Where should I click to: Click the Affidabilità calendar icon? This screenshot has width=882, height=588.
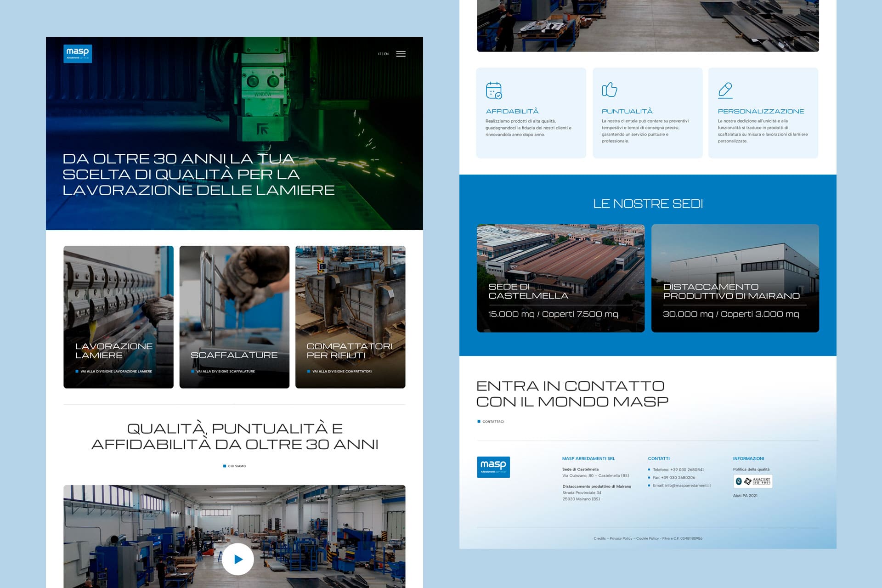494,90
